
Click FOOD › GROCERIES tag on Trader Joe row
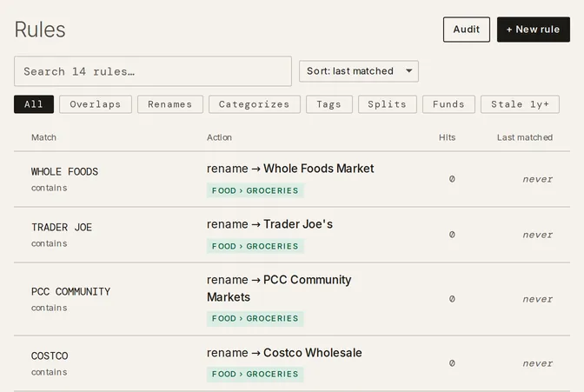(255, 246)
